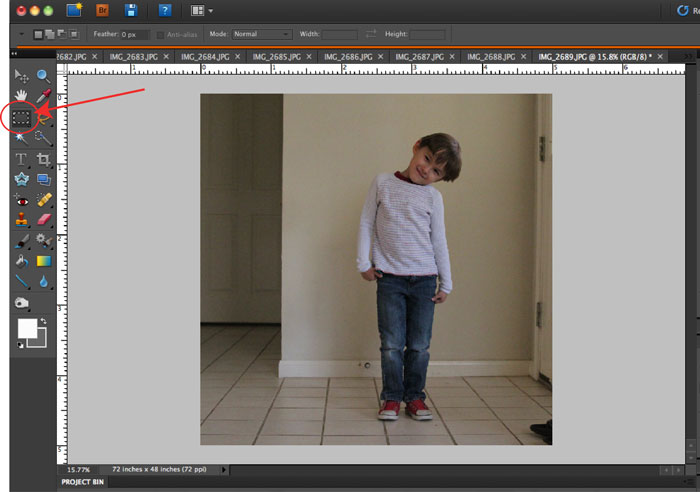Select the Straighten tool
The width and height of the screenshot is (700, 492).
[x=43, y=179]
